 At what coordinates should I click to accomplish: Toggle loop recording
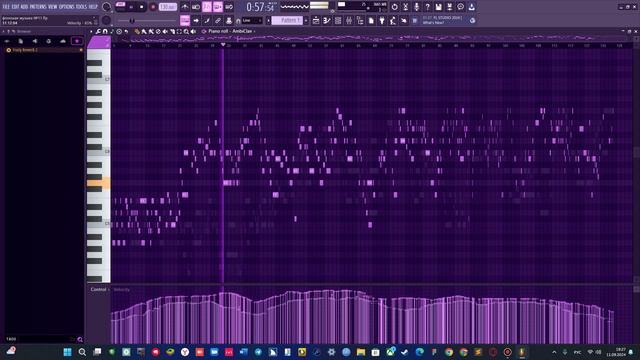tap(229, 7)
